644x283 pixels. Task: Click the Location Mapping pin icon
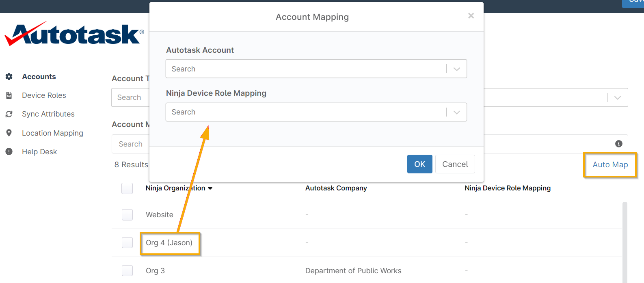pyautogui.click(x=9, y=133)
